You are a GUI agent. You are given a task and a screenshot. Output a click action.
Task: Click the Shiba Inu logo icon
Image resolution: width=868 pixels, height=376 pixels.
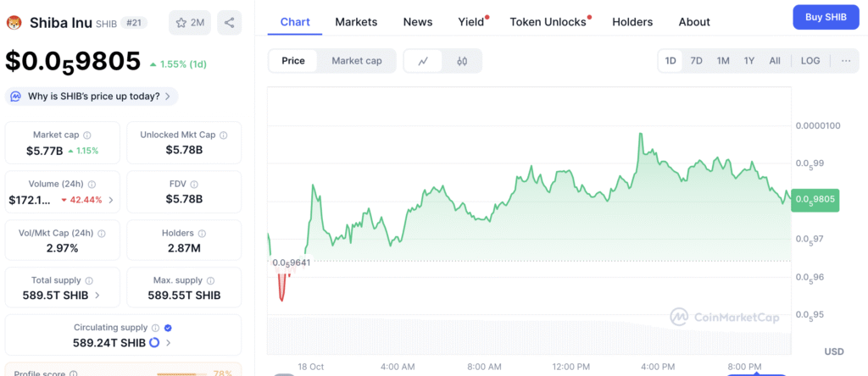click(x=13, y=22)
